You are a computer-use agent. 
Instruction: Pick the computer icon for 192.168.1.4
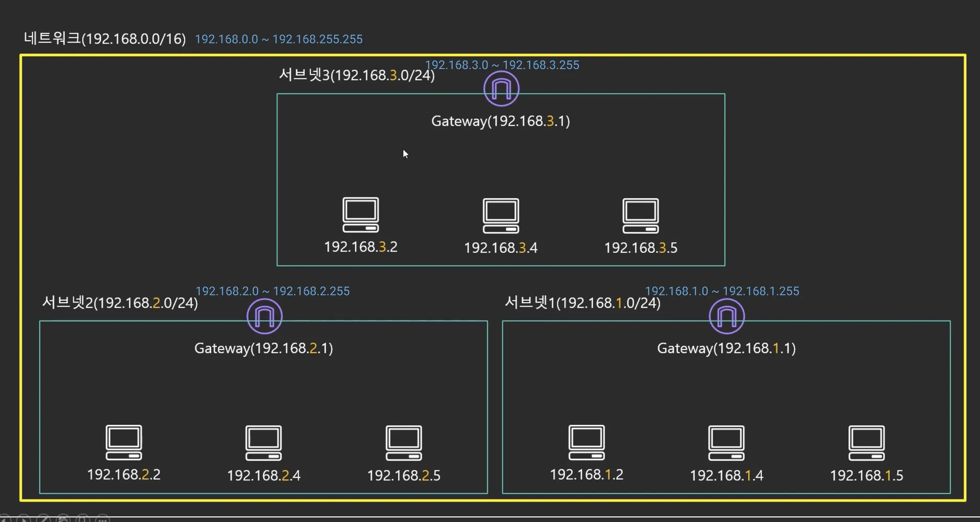click(x=726, y=443)
